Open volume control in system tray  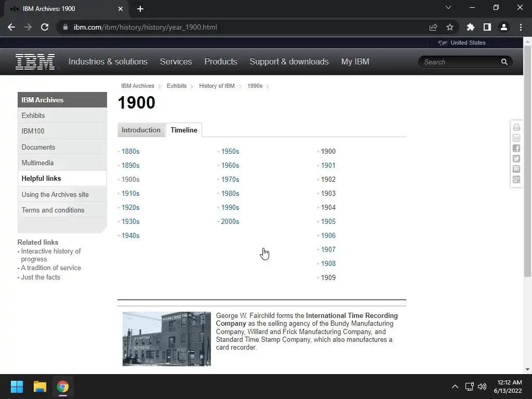(482, 387)
